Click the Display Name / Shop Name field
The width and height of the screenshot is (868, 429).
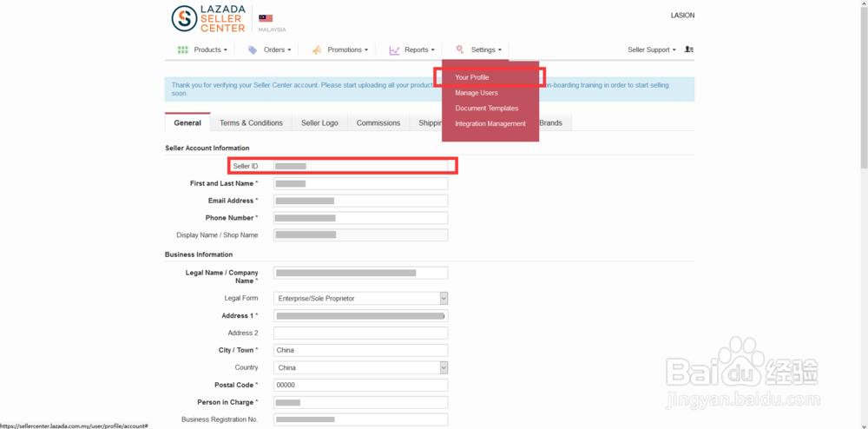pos(360,235)
